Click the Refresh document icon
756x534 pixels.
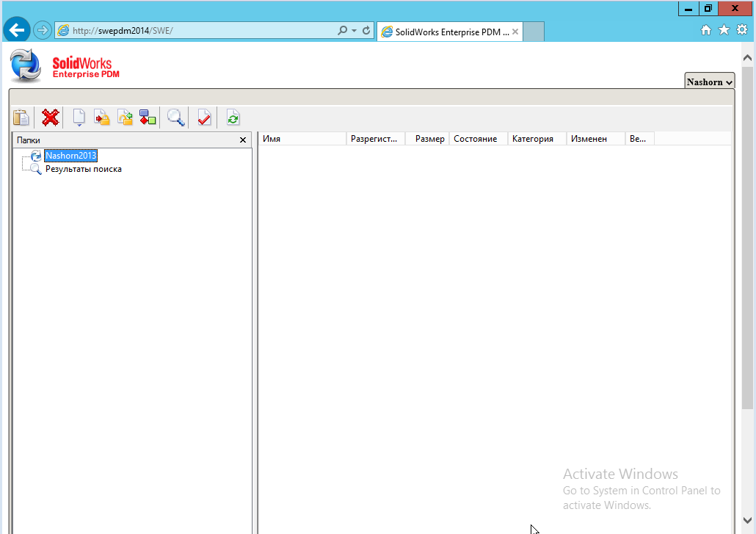point(233,118)
